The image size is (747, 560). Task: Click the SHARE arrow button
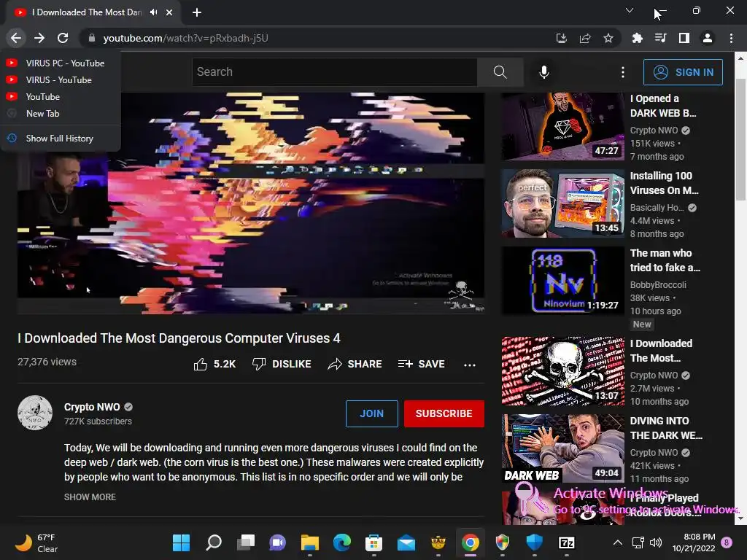click(x=355, y=365)
